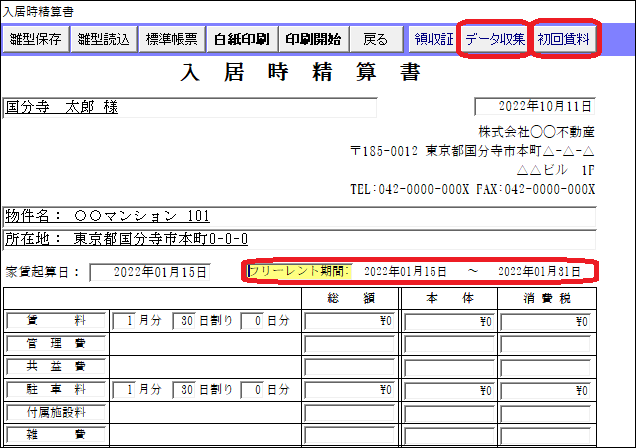This screenshot has height=448, width=636.
Task: Open the 領収証 receipt button
Action: [433, 40]
